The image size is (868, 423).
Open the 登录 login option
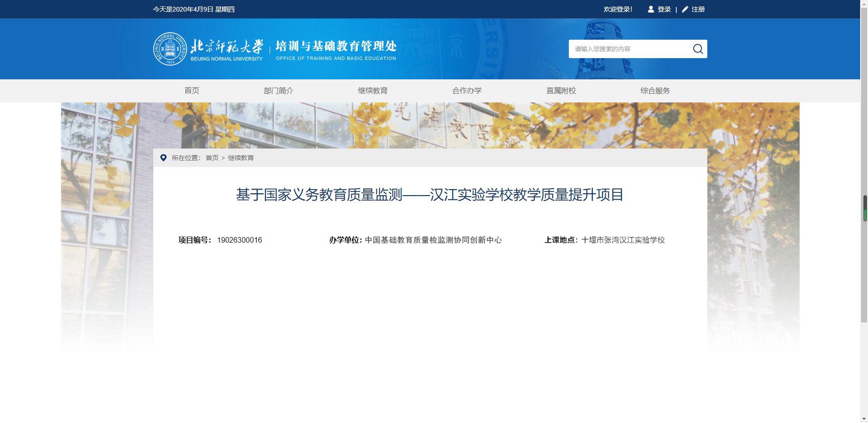(x=664, y=9)
